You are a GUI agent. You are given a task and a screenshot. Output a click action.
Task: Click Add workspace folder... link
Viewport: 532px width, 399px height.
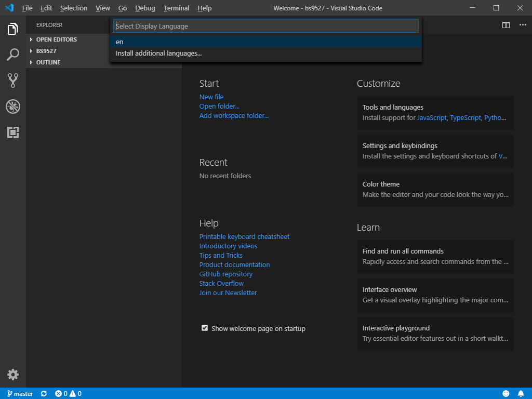pyautogui.click(x=234, y=116)
